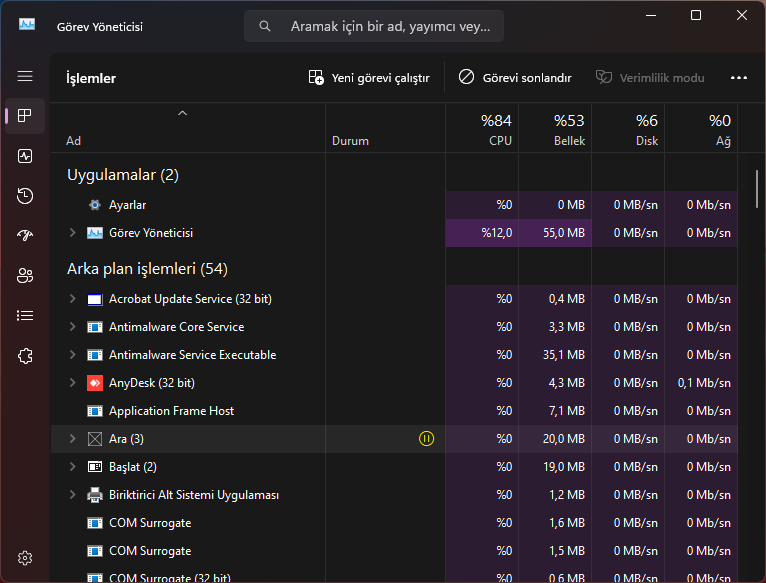Open the hamburger navigation menu

pyautogui.click(x=25, y=76)
